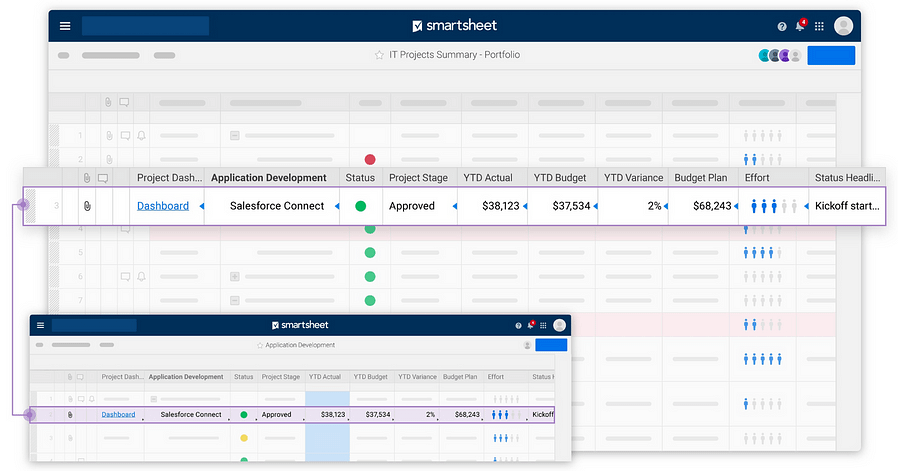Click collaborator avatars beside blue button in portfolio window
The height and width of the screenshot is (471, 898).
pyautogui.click(x=779, y=56)
